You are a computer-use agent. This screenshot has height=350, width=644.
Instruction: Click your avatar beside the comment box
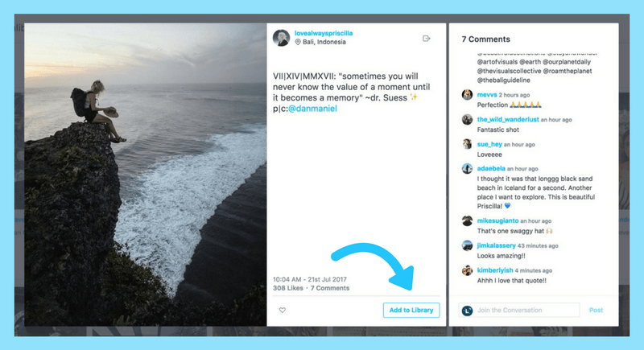(467, 311)
